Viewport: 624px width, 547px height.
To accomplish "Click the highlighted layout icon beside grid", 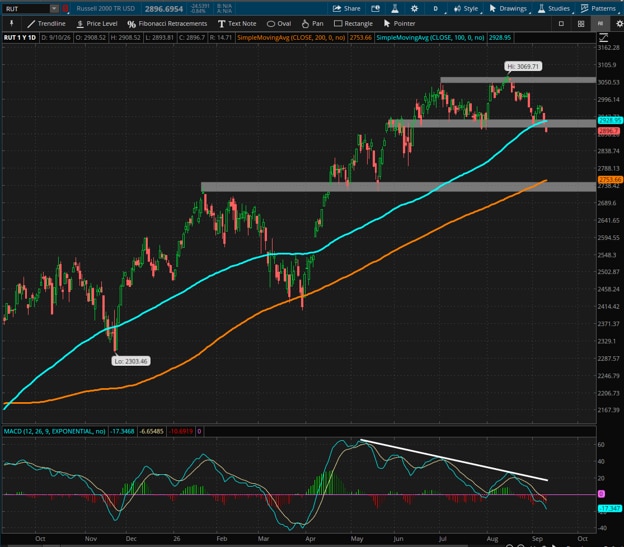I will (600, 24).
